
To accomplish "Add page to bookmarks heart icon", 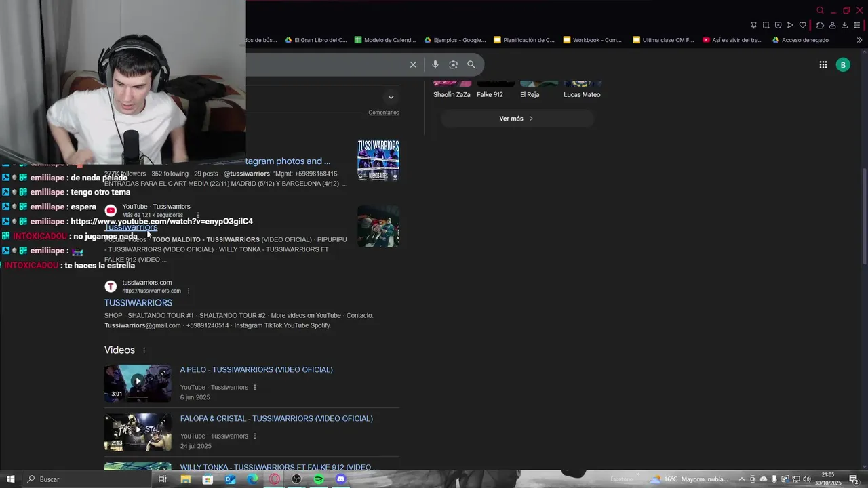I will [x=802, y=25].
